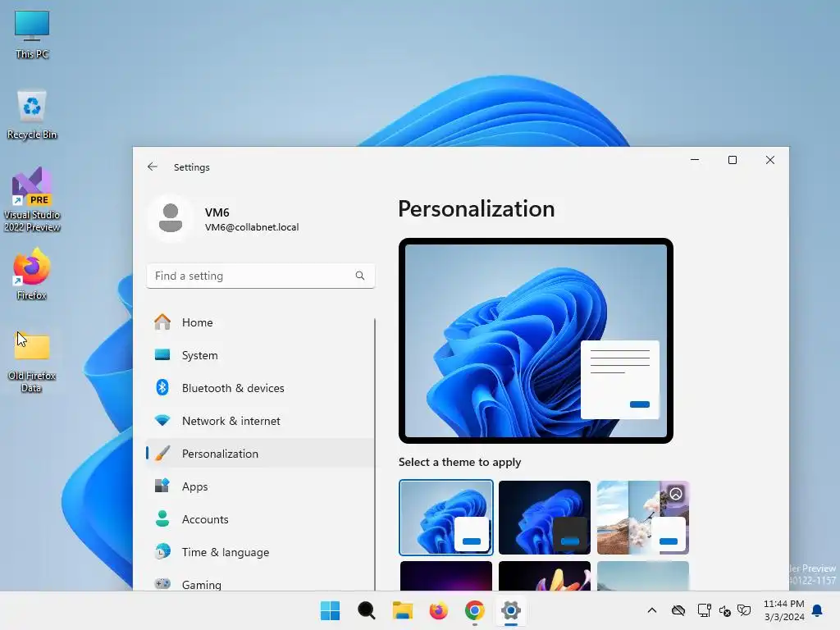Viewport: 840px width, 630px height.
Task: Select Firefox desktop shortcut
Action: tap(32, 274)
